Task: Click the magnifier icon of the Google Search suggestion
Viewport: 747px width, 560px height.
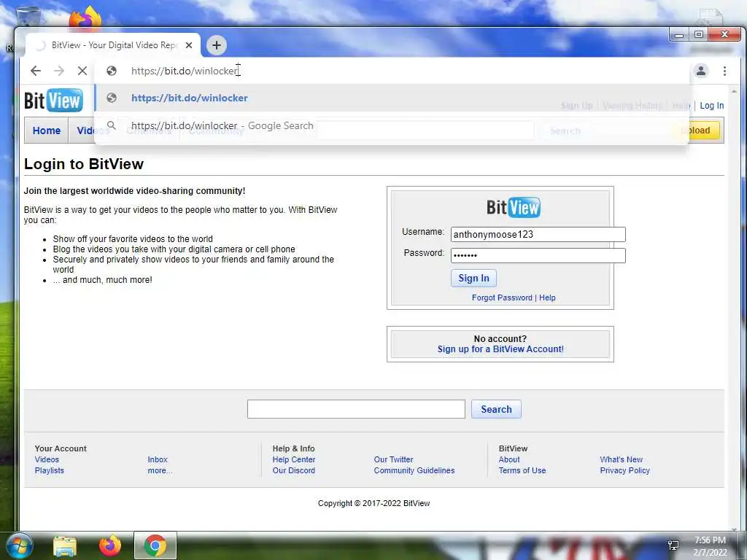Action: [x=112, y=125]
